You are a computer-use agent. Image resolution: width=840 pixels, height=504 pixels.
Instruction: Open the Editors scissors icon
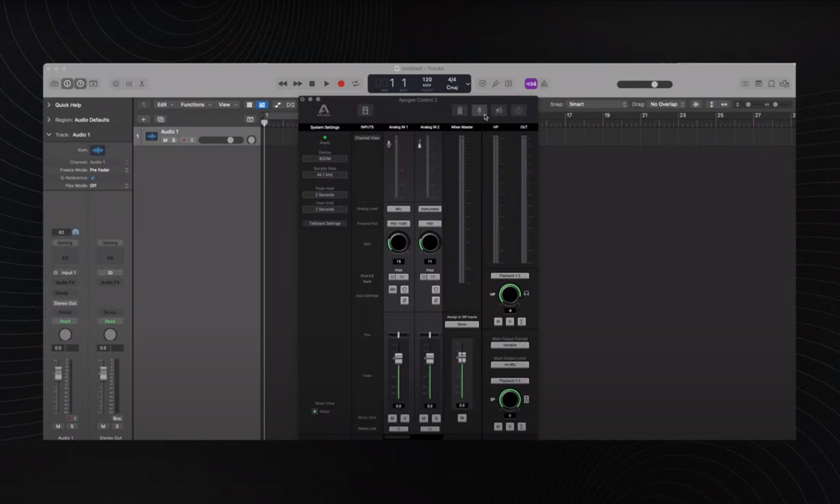[142, 83]
